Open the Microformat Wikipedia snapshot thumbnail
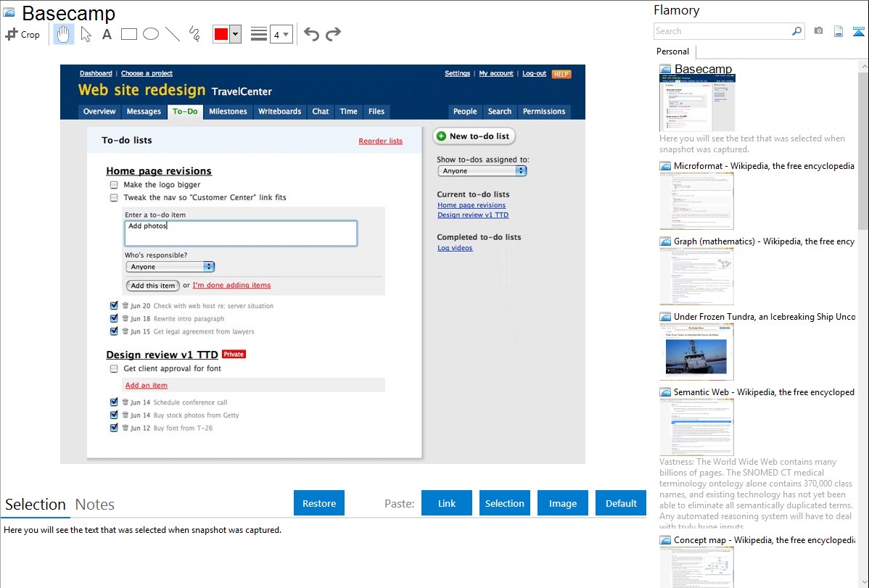 (696, 201)
